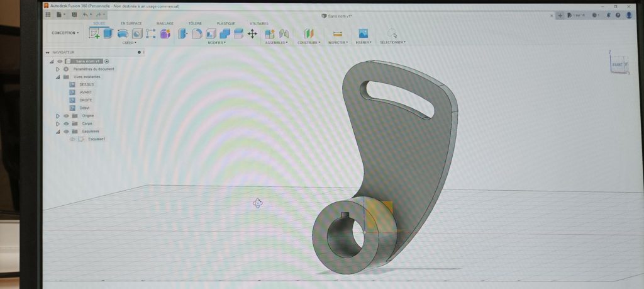This screenshot has width=644, height=289.
Task: Select the Revolve tool icon
Action: [x=123, y=33]
